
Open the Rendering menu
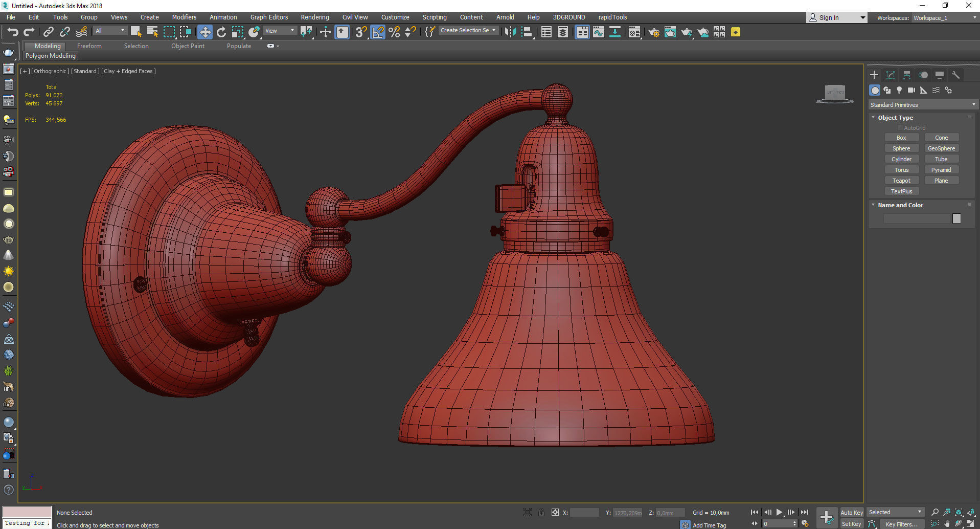pos(315,17)
